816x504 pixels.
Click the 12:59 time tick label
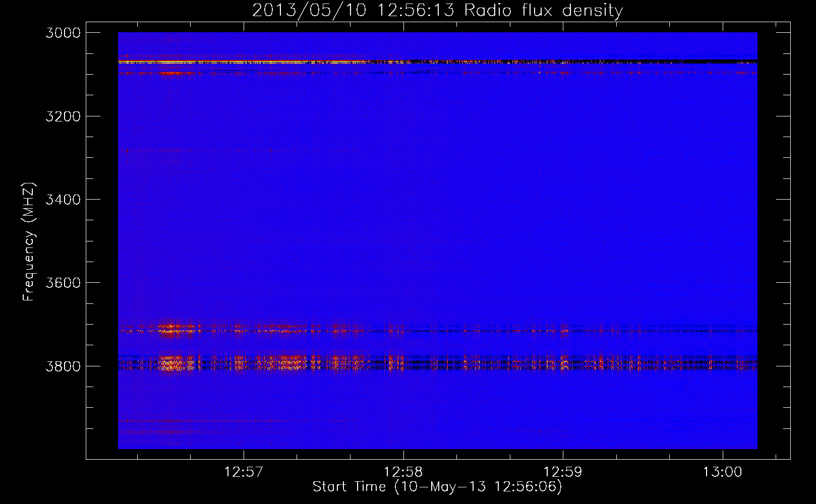(562, 472)
